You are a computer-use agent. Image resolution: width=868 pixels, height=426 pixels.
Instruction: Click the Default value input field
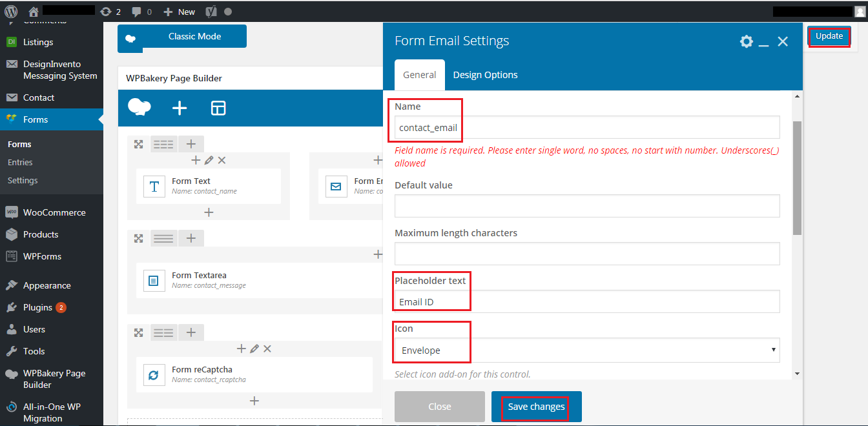click(587, 206)
